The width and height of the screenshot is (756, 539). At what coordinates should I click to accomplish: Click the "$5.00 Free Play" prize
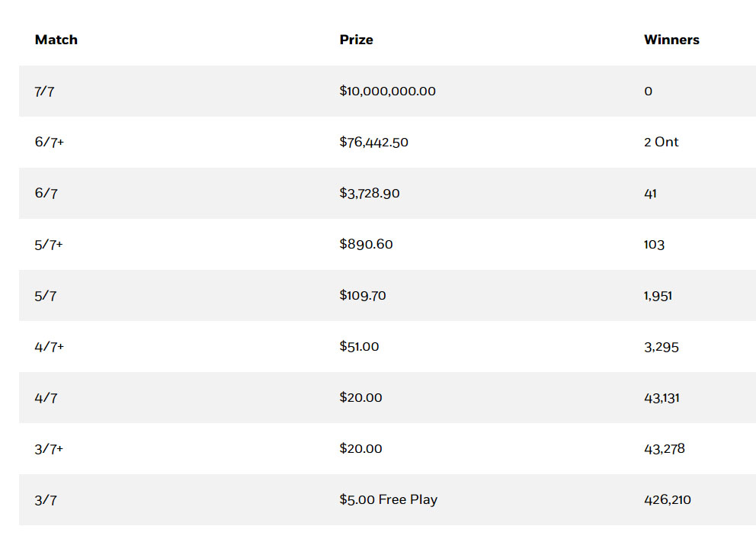coord(389,500)
